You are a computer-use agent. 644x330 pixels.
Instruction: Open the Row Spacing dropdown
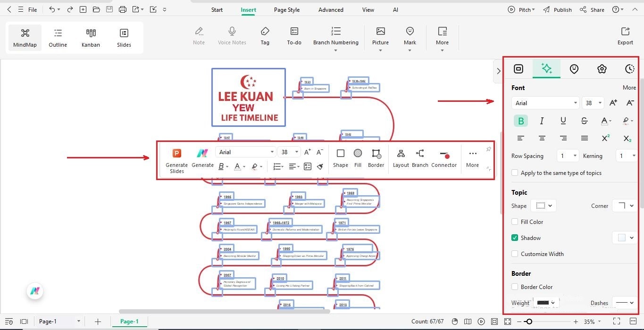point(568,156)
